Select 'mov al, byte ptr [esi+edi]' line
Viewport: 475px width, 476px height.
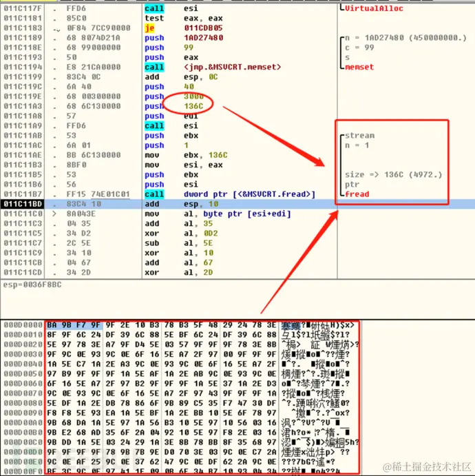click(x=218, y=214)
